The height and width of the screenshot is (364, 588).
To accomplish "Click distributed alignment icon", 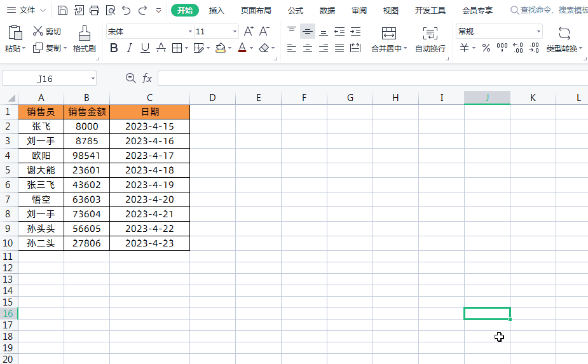I will click(355, 48).
